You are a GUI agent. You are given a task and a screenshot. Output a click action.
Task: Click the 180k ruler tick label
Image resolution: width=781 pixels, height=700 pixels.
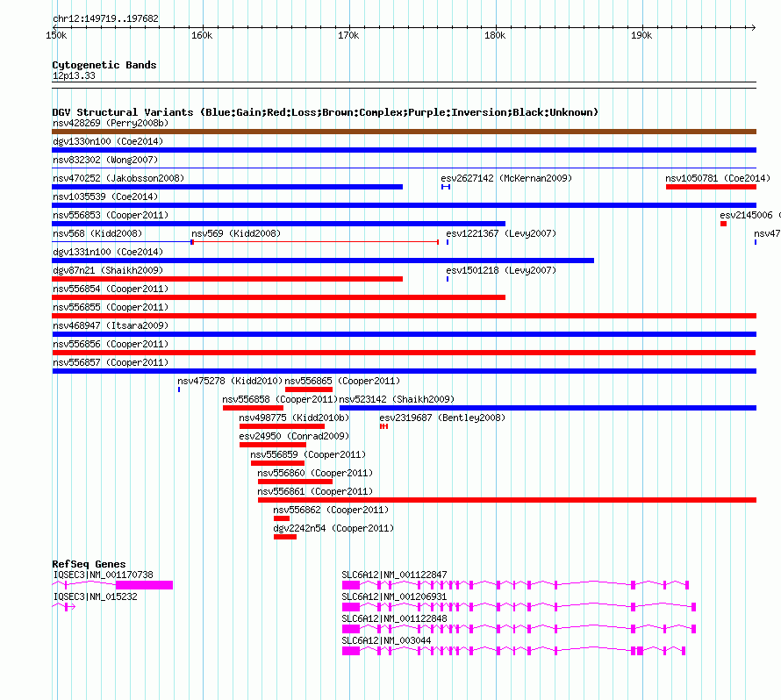click(x=495, y=35)
